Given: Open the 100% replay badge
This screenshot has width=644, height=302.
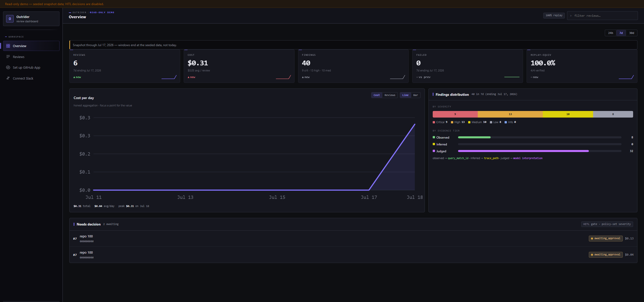Looking at the screenshot, I should point(554,15).
